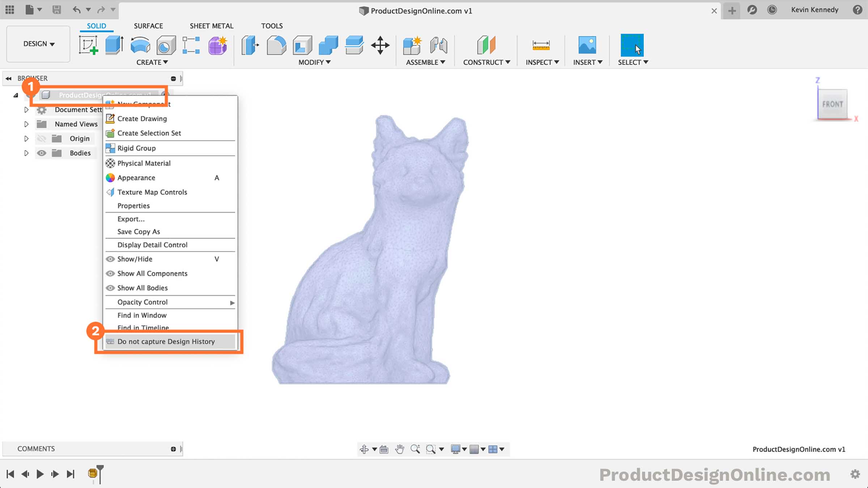Viewport: 868px width, 488px height.
Task: Expand the Named Views node
Action: click(26, 124)
